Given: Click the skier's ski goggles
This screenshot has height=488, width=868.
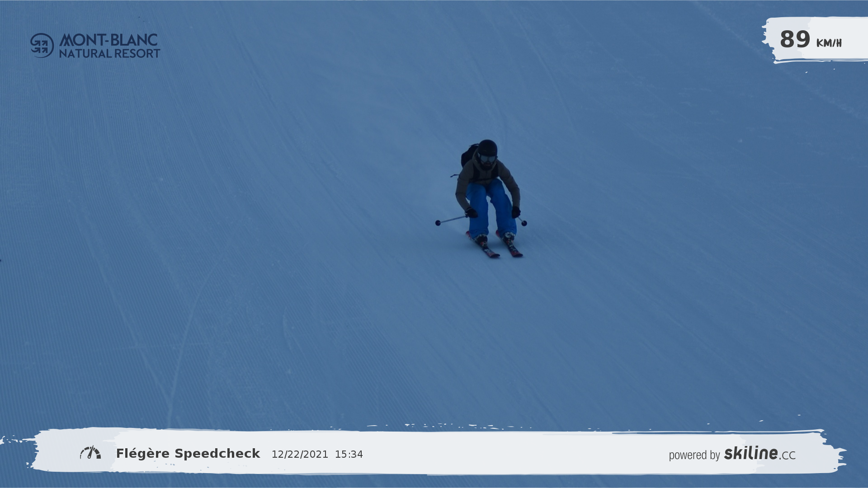Looking at the screenshot, I should coord(487,159).
